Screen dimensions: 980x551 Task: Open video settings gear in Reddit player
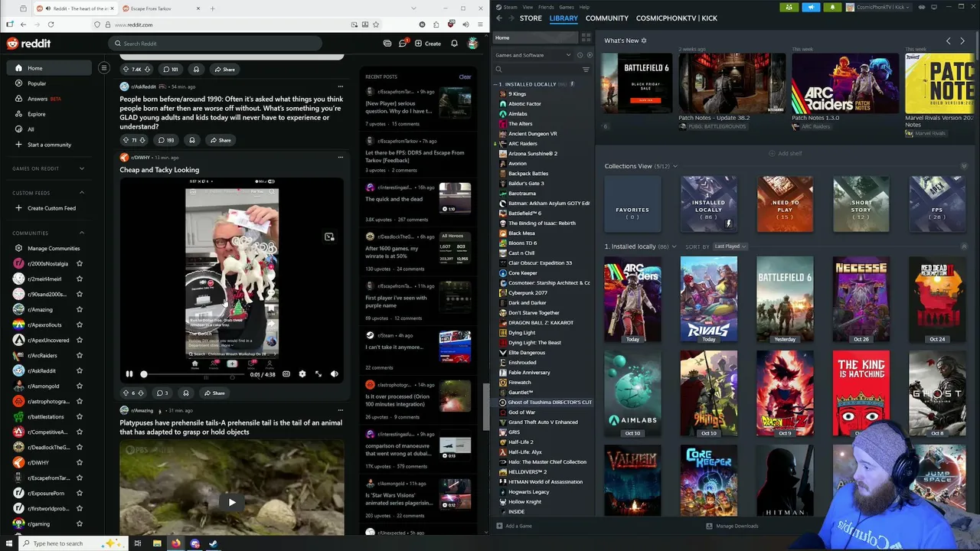[x=302, y=374]
